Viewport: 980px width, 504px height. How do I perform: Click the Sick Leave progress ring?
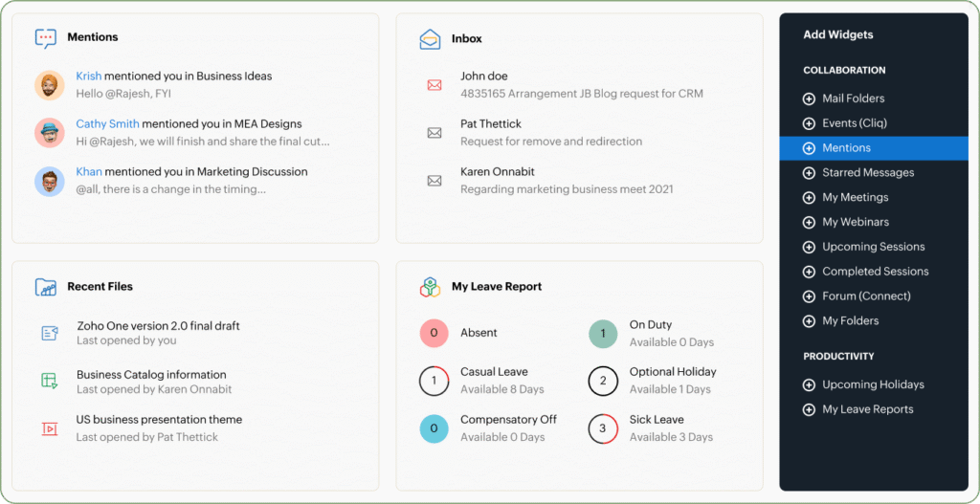pos(603,428)
